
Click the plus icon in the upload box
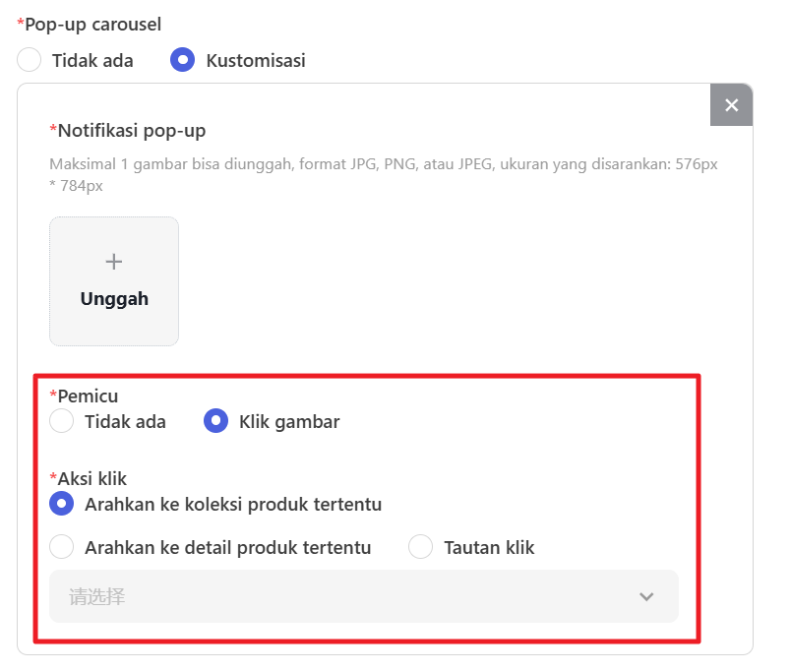(x=114, y=262)
